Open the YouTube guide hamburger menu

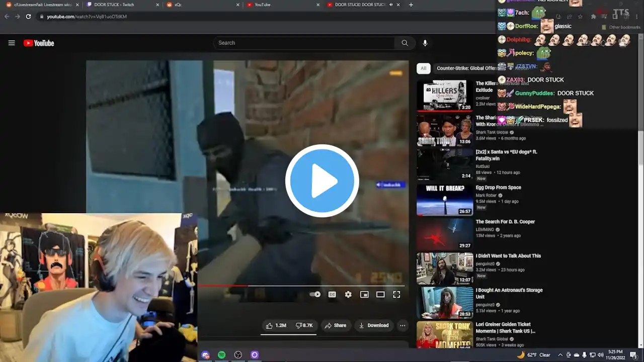coord(12,43)
